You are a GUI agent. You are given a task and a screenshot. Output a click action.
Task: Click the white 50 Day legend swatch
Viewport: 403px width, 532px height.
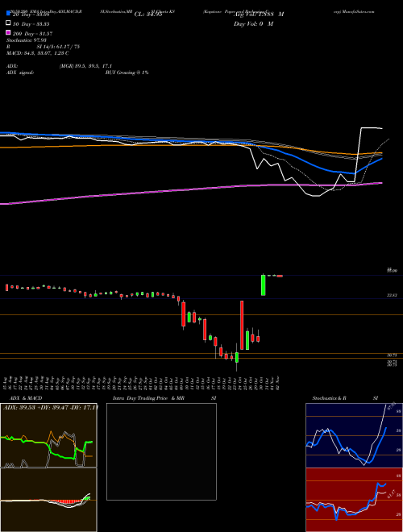tap(8, 23)
